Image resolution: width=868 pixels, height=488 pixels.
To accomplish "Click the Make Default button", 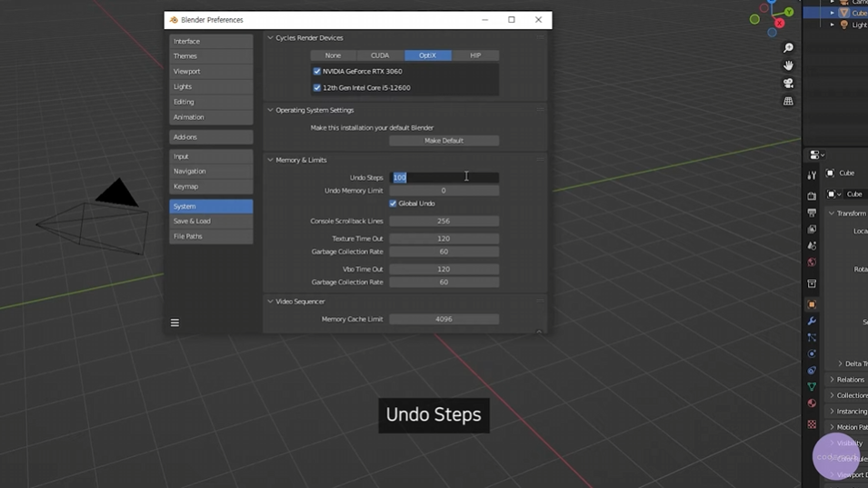I will click(x=444, y=141).
